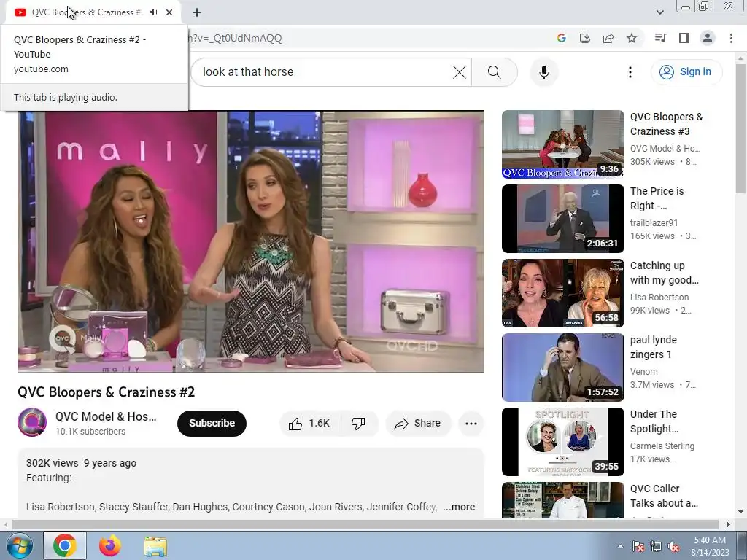The image size is (747, 560).
Task: Click the Sign in button
Action: tap(686, 72)
